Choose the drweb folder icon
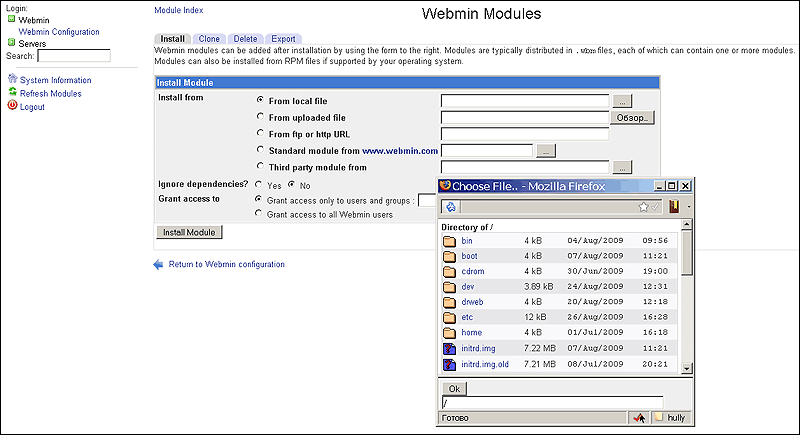 [449, 303]
